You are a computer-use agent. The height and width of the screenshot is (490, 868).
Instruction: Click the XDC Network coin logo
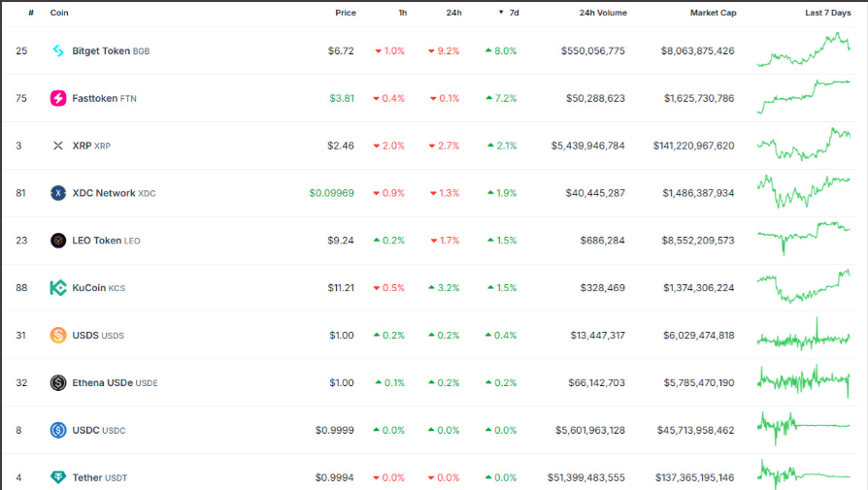coord(58,193)
